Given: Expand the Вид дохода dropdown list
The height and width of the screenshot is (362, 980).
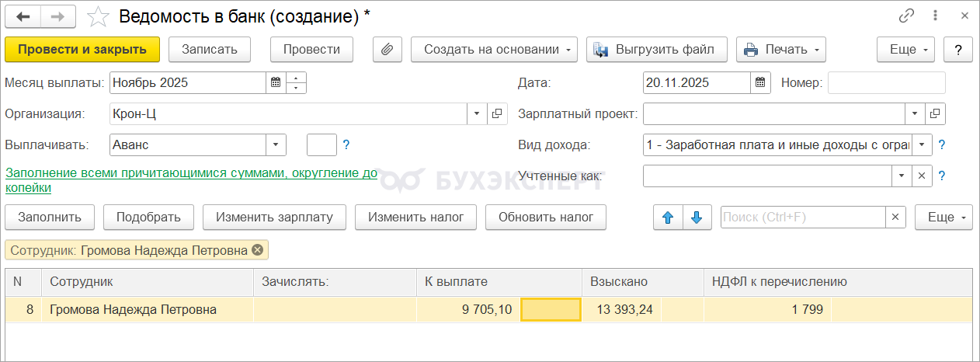Looking at the screenshot, I should click(922, 144).
